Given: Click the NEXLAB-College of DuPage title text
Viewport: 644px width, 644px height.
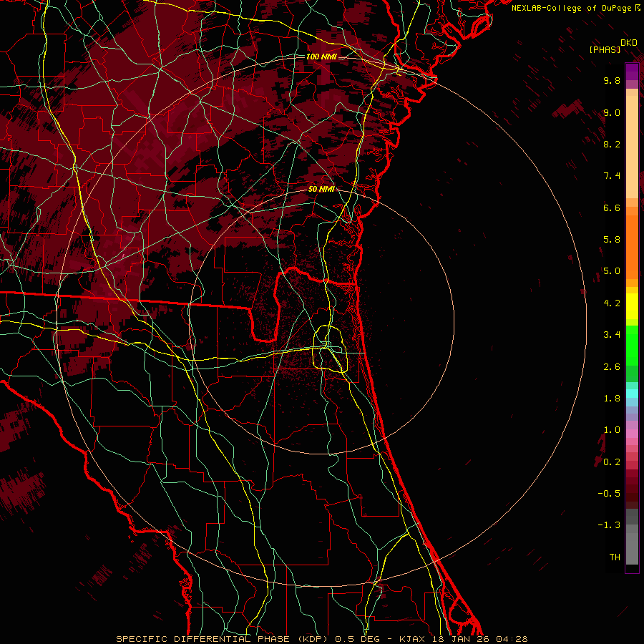Looking at the screenshot, I should (x=572, y=8).
